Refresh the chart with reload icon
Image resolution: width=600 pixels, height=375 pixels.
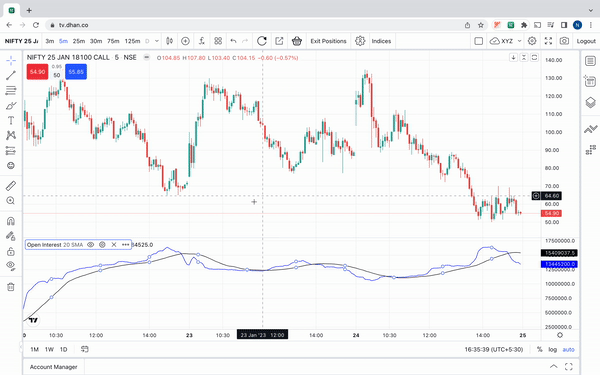pyautogui.click(x=262, y=41)
